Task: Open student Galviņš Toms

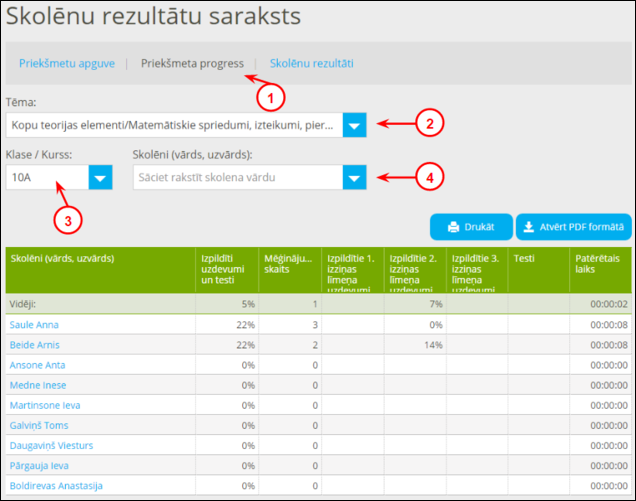Action: point(39,426)
